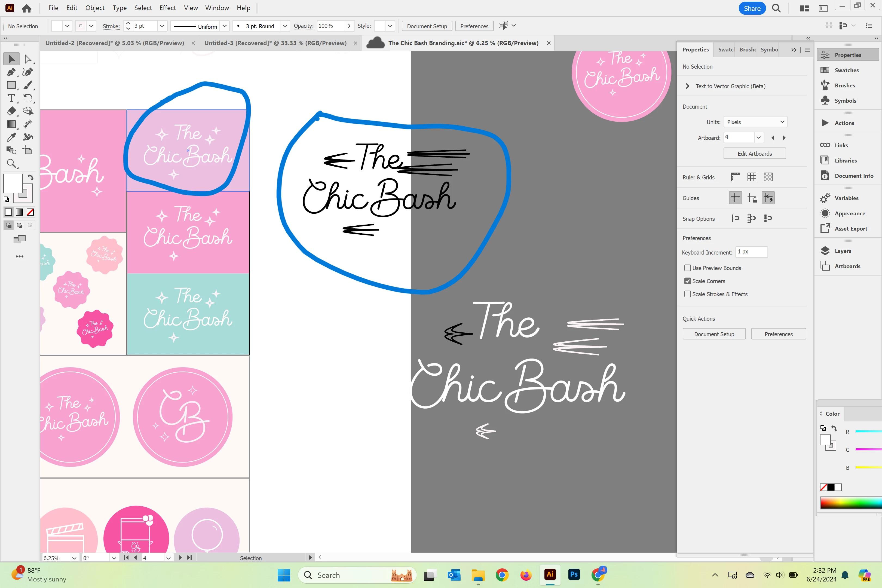Select the Eraser tool
Screen dimensions: 882x588
11,111
